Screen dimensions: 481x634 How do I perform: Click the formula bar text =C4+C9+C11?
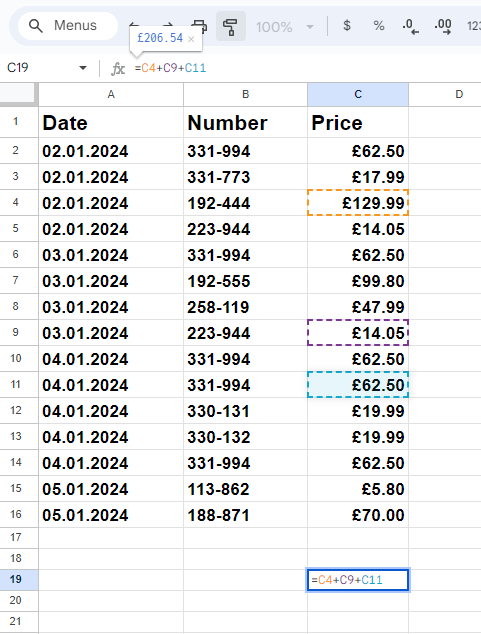click(x=171, y=68)
